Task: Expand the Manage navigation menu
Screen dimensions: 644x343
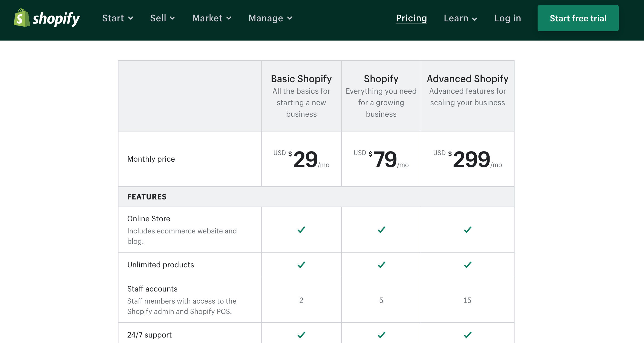Action: click(x=270, y=18)
